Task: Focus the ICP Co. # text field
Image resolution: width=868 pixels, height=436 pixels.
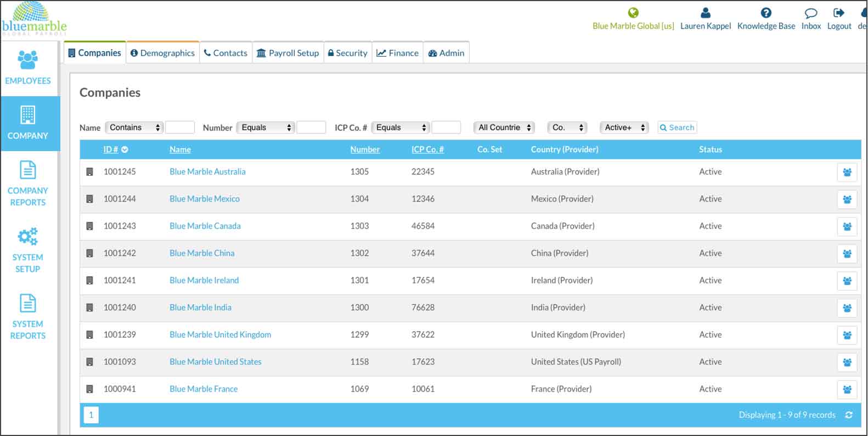Action: tap(446, 127)
